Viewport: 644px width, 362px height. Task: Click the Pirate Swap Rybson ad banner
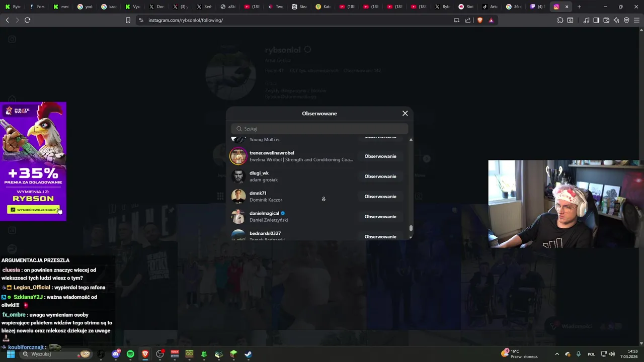coord(33,161)
